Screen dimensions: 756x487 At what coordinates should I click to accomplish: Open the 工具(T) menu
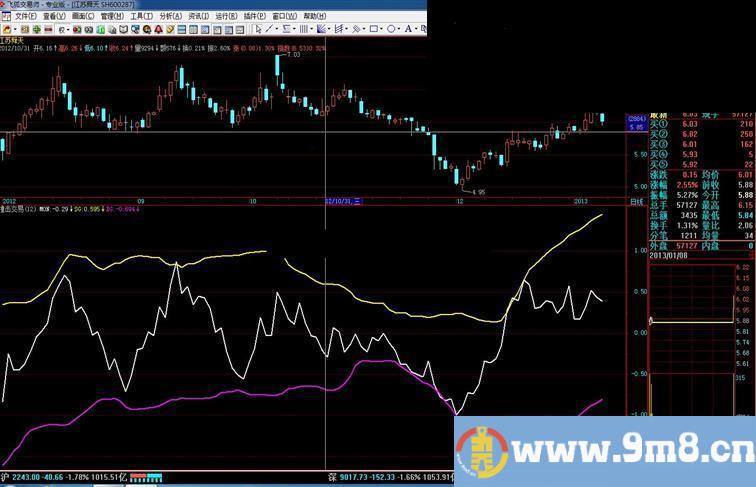(x=141, y=16)
